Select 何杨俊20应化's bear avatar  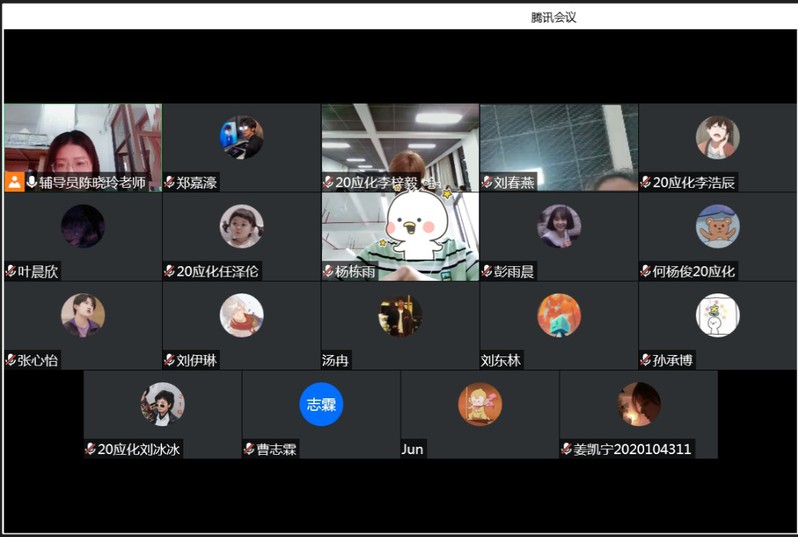(717, 226)
